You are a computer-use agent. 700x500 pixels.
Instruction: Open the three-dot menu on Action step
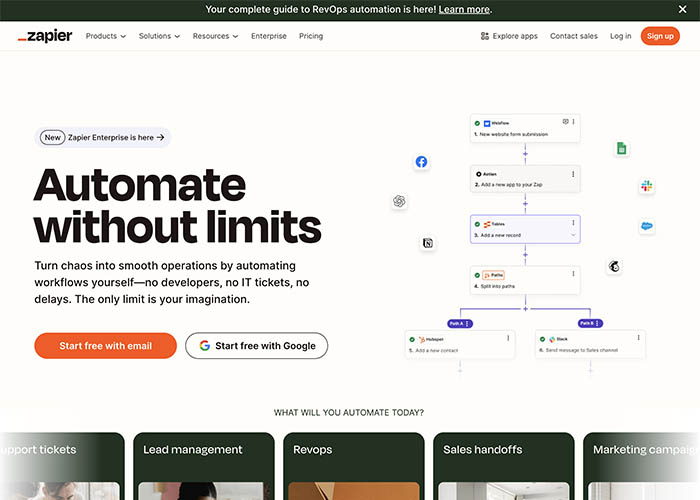(x=573, y=174)
